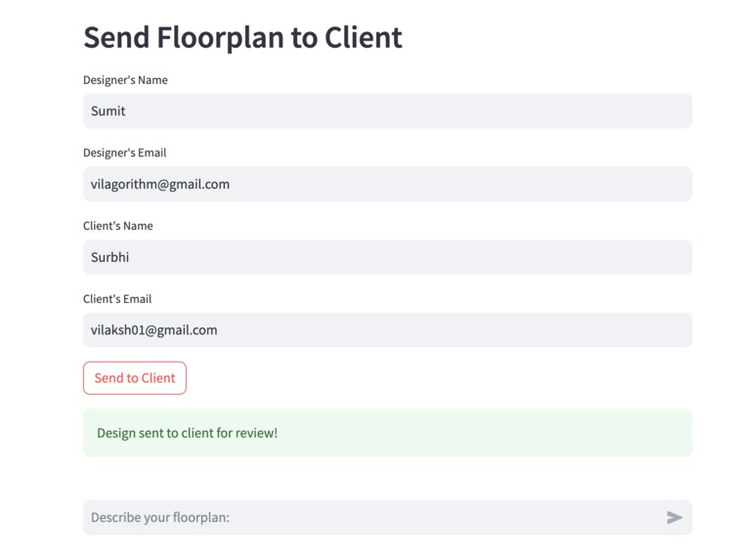Click the Send Floorplan to Client heading
The width and height of the screenshot is (734, 560).
(242, 37)
